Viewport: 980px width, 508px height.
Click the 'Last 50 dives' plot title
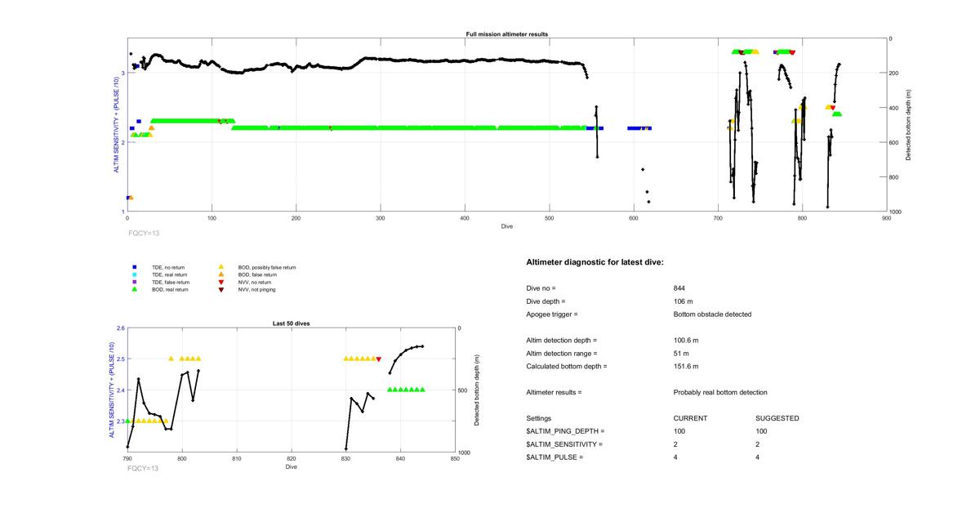pos(292,323)
